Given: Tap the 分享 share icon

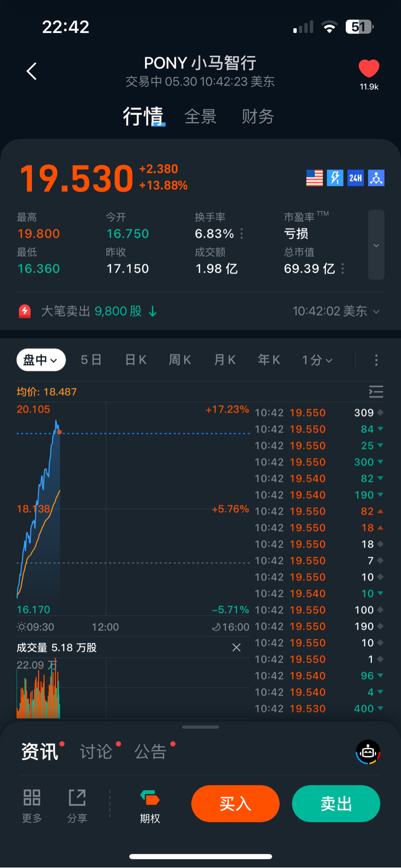Looking at the screenshot, I should 77,806.
